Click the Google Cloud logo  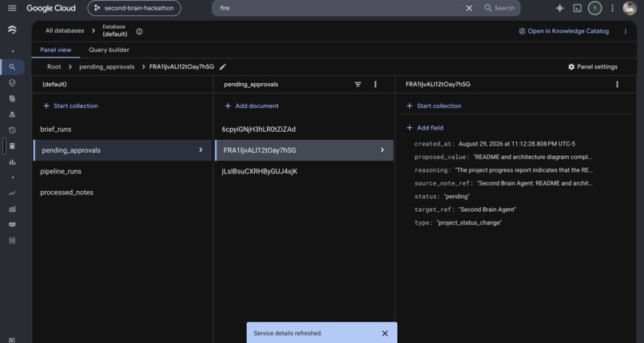click(51, 8)
